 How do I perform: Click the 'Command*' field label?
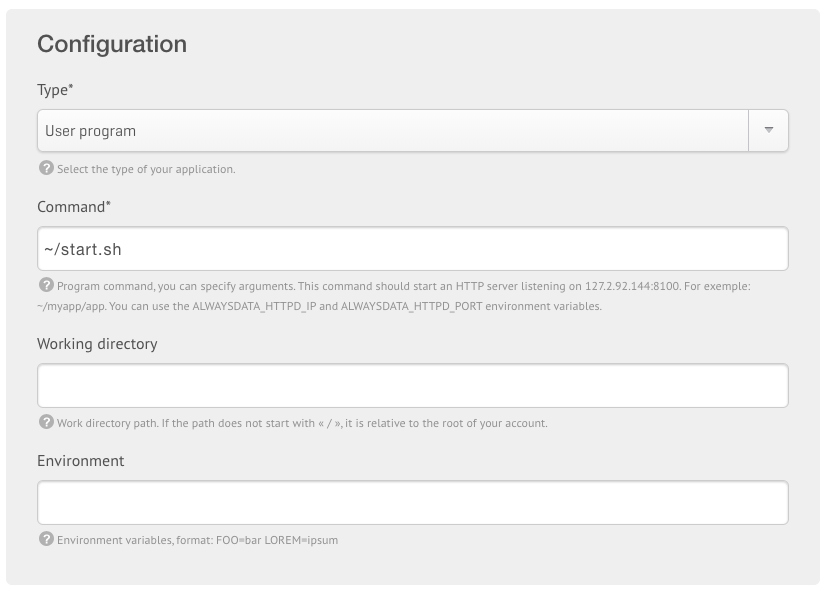coord(72,207)
